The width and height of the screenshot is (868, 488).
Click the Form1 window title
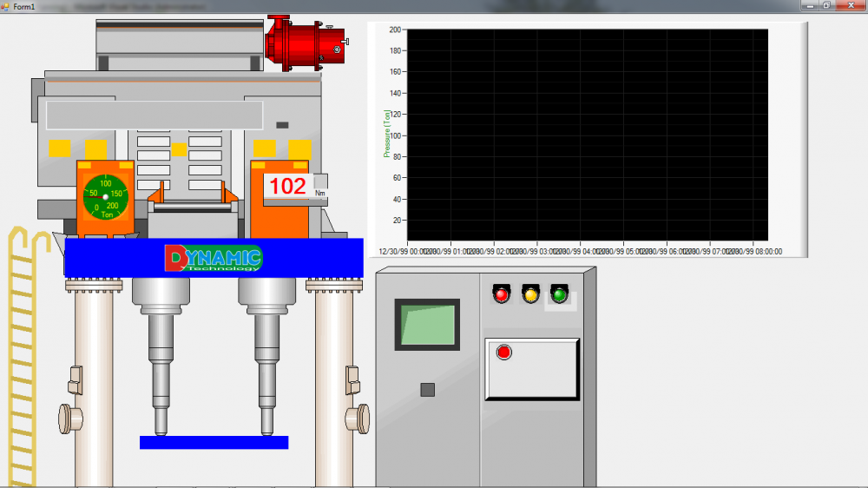(23, 7)
